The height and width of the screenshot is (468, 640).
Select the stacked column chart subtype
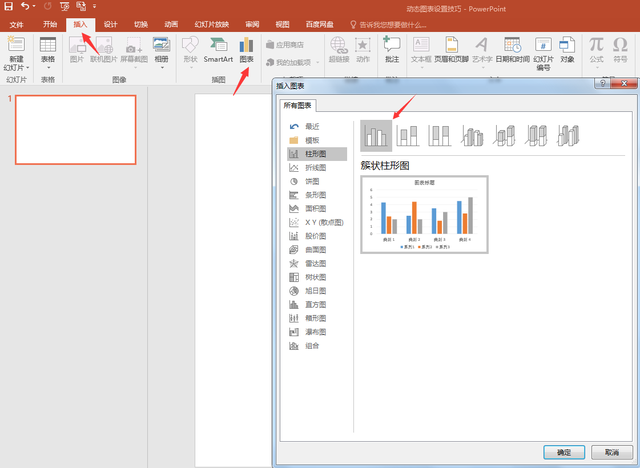pos(408,136)
